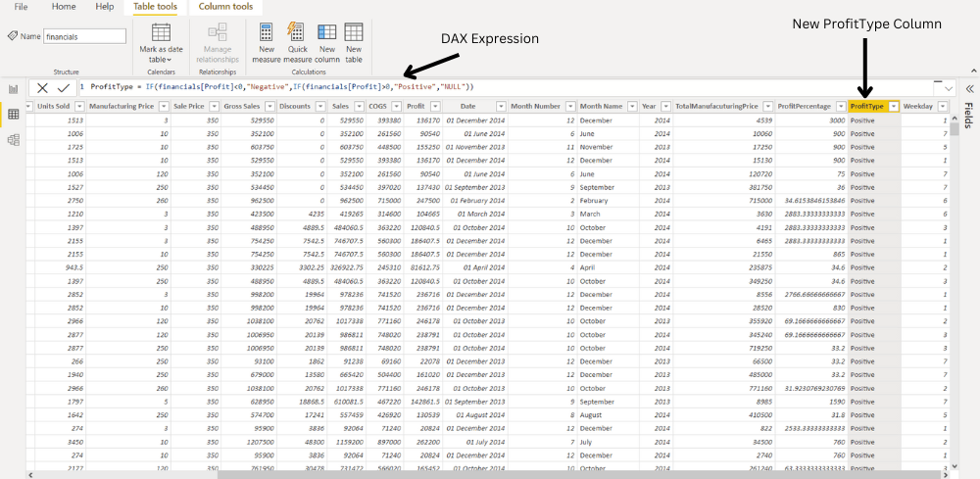Click the table Name input field
Viewport: 980px width, 479px height.
(x=84, y=37)
